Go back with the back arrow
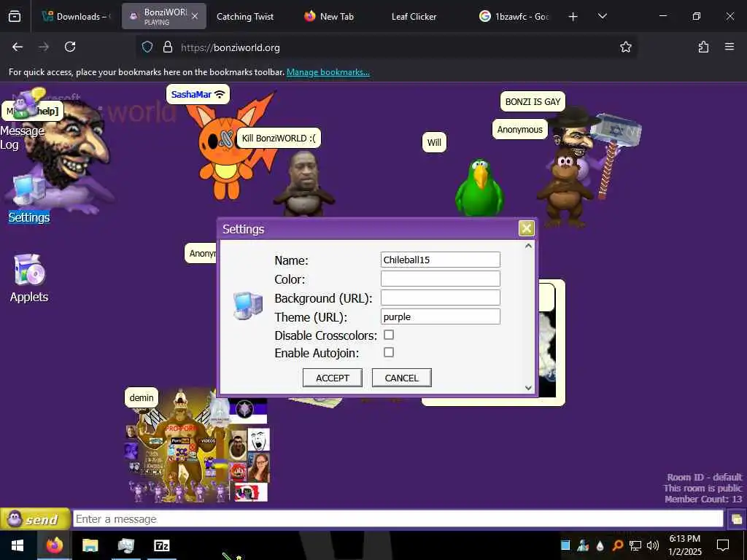The width and height of the screenshot is (747, 560). pyautogui.click(x=18, y=47)
